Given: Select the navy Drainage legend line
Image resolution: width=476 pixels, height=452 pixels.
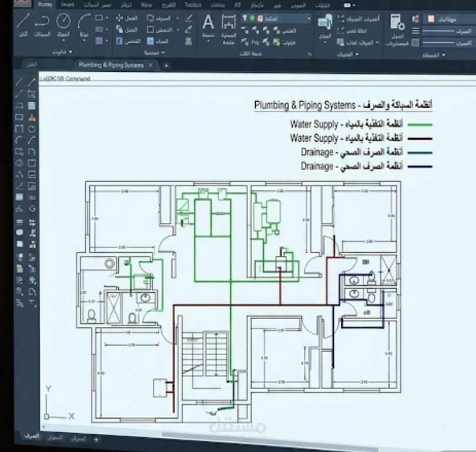Looking at the screenshot, I should click(420, 167).
